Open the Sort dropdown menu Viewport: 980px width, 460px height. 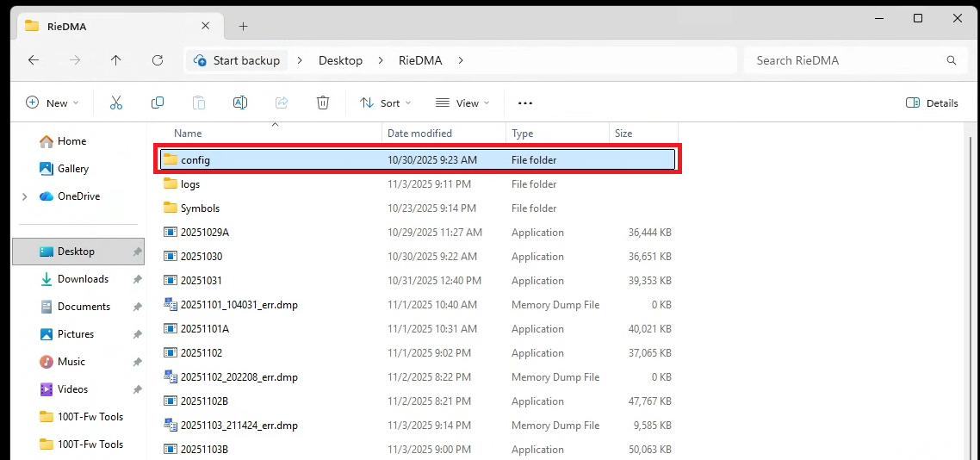[385, 103]
